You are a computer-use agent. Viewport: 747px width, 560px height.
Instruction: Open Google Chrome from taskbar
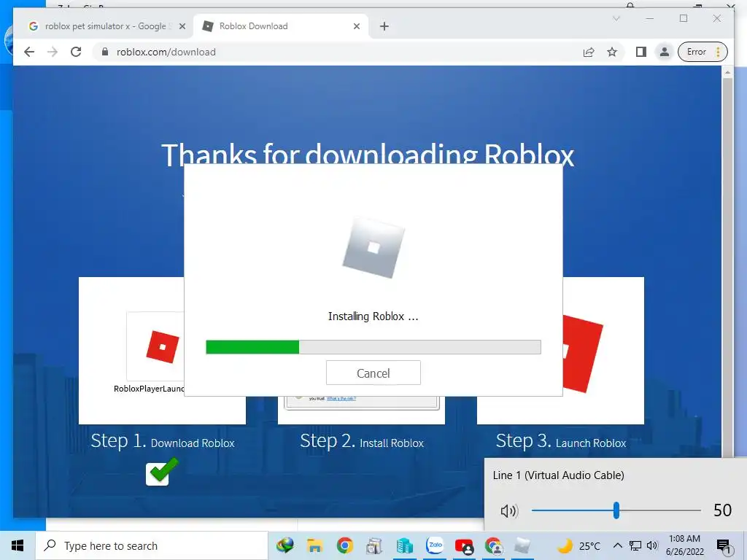344,545
